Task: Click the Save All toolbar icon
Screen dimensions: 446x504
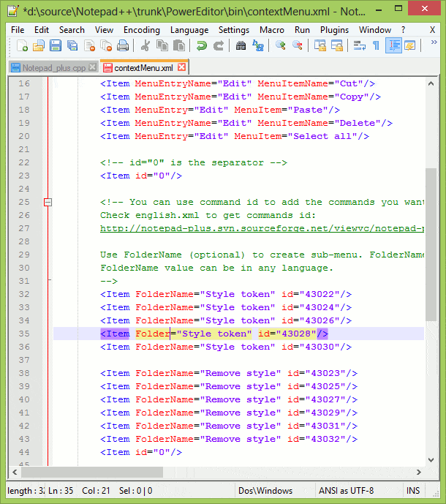Action: click(72, 45)
